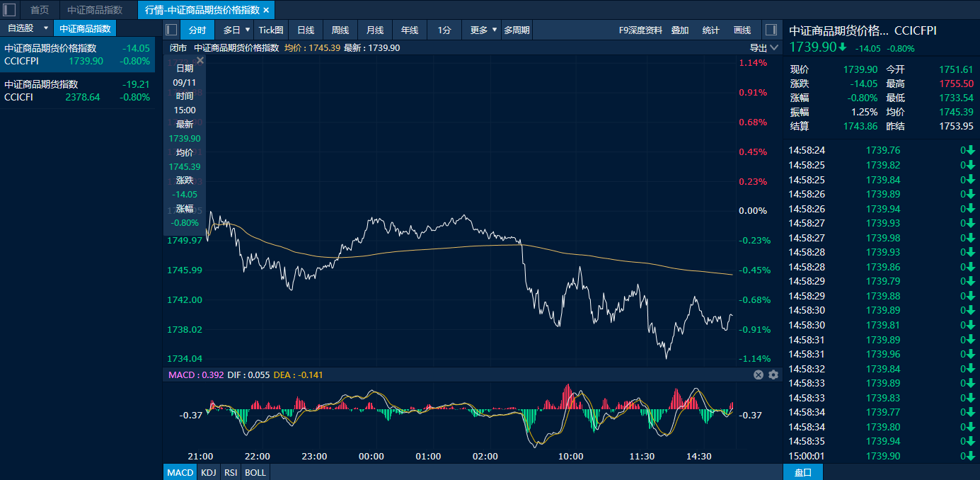Screen dimensions: 980x480
Task: Open the 自选股 dropdown arrow
Action: pyautogui.click(x=46, y=28)
